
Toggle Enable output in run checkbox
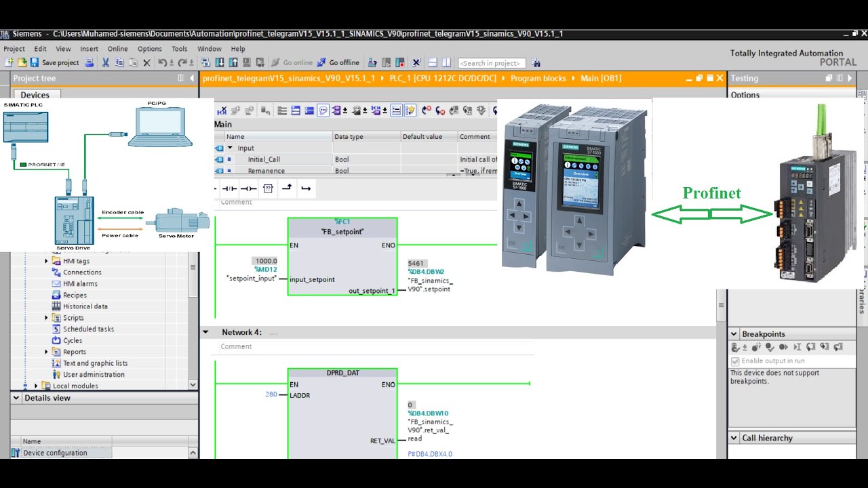[x=735, y=361]
